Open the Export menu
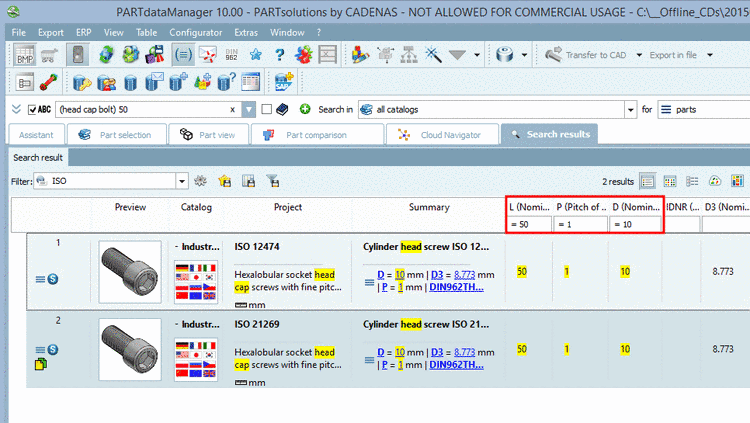Screen dimensions: 750x423 click(51, 33)
